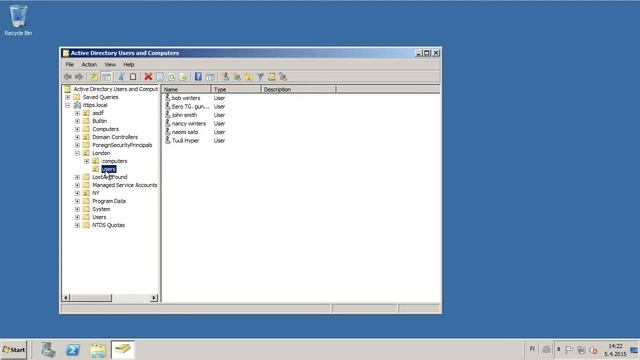
Task: Expand the Saved Queries node
Action: pyautogui.click(x=68, y=97)
